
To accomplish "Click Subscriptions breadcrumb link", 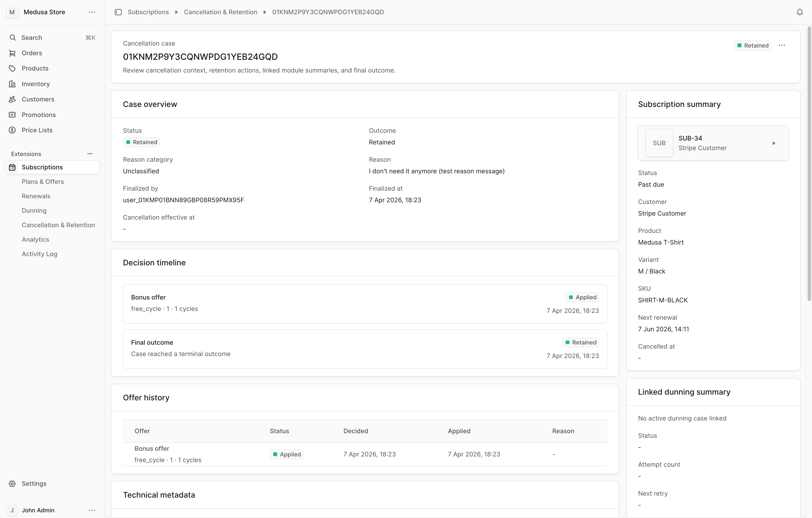I will pyautogui.click(x=148, y=12).
